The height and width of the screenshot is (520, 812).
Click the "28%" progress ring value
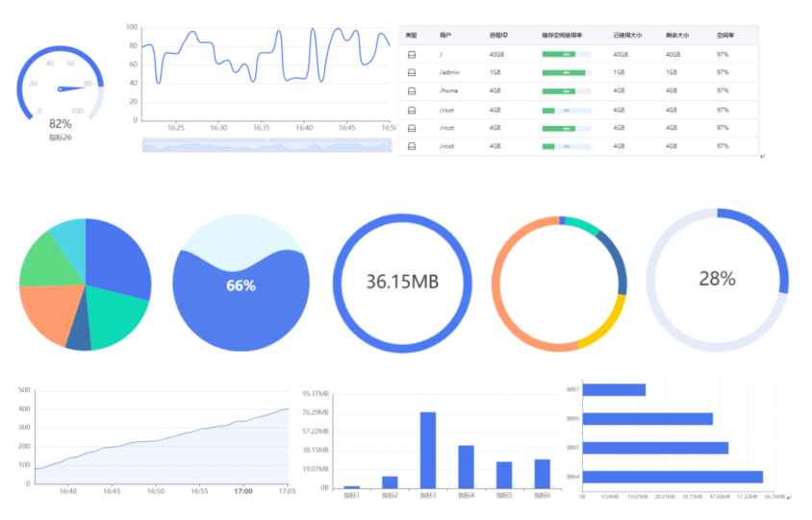pyautogui.click(x=717, y=279)
